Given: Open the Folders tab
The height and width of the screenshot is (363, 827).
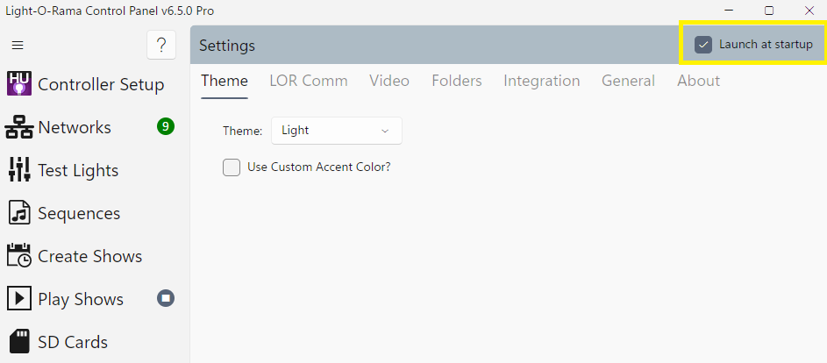Looking at the screenshot, I should 457,81.
